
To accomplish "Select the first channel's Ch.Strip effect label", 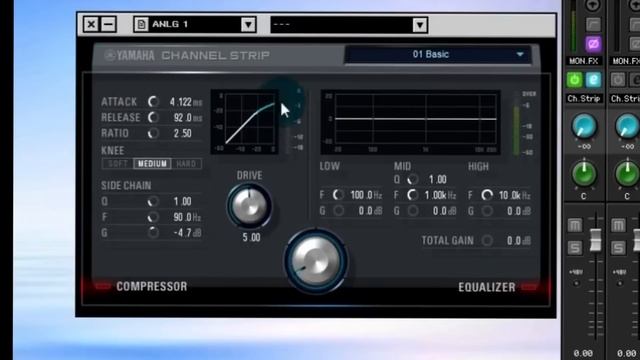I will [584, 98].
